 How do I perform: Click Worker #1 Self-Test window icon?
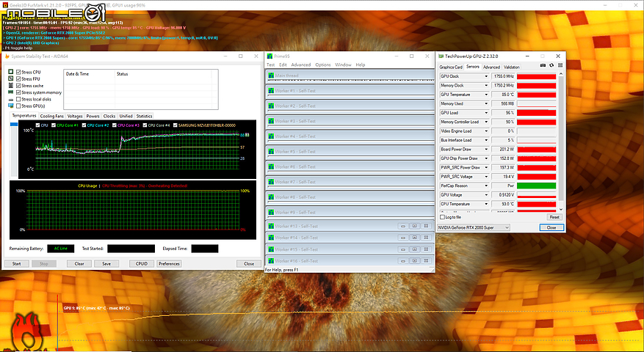pyautogui.click(x=271, y=91)
